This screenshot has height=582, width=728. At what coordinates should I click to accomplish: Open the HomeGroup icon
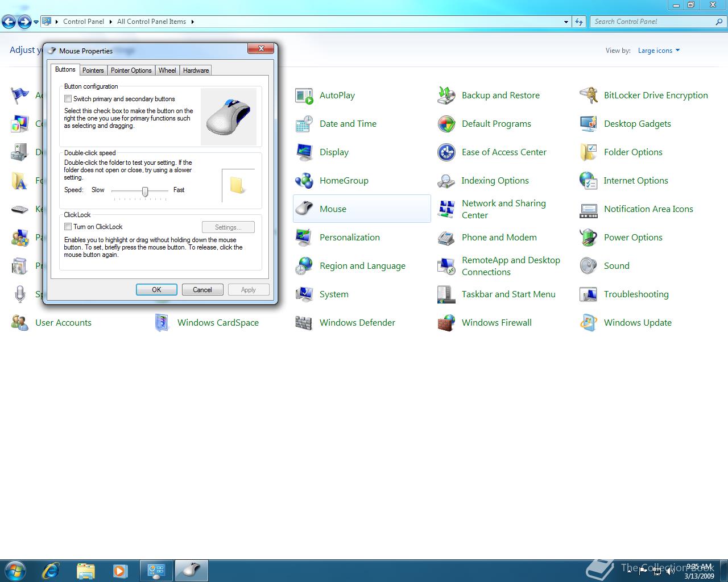(304, 181)
